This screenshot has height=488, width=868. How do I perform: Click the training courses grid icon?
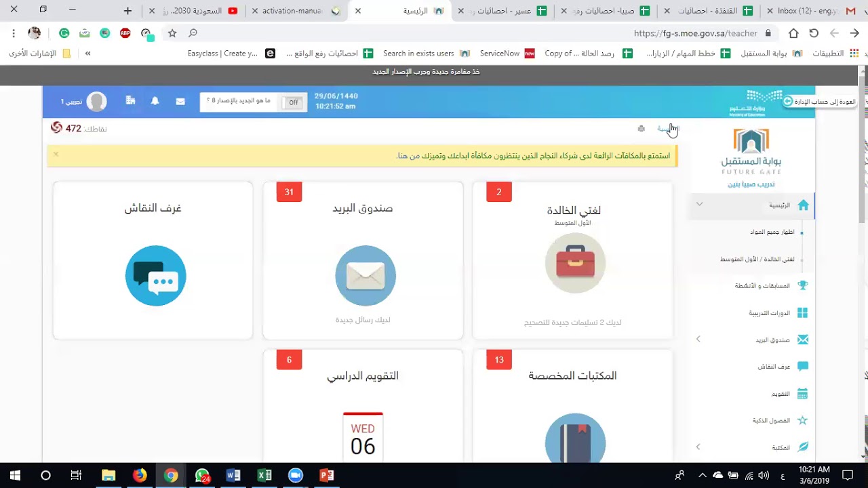pos(803,312)
